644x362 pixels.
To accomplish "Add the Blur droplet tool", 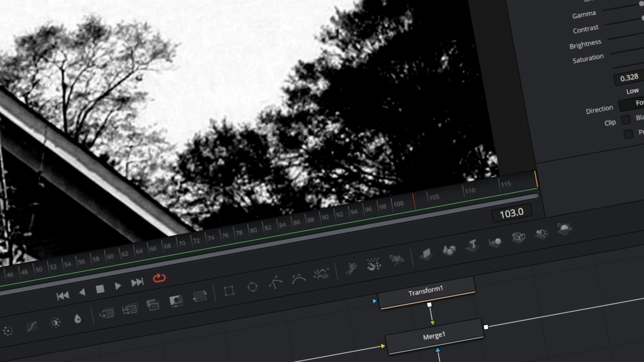I will (77, 319).
